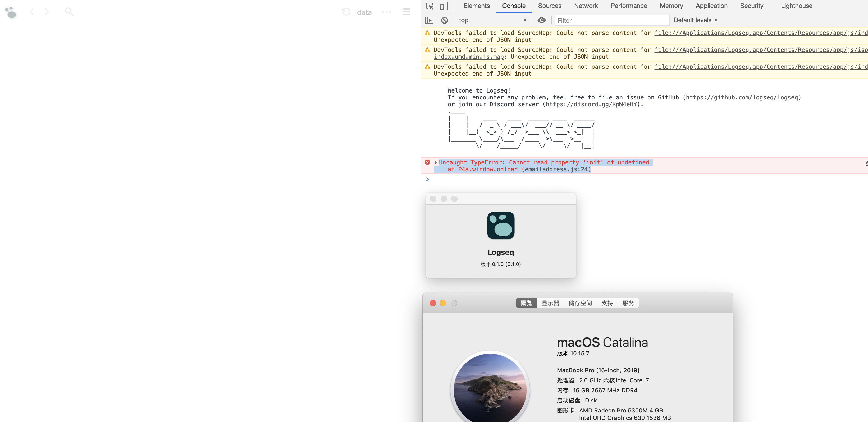Select the 支持 tab in About This Mac
This screenshot has height=422, width=868.
(x=607, y=303)
